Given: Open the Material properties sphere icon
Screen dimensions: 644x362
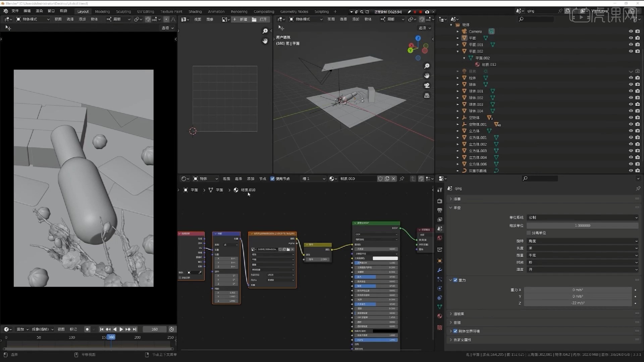Looking at the screenshot, I should point(440,316).
